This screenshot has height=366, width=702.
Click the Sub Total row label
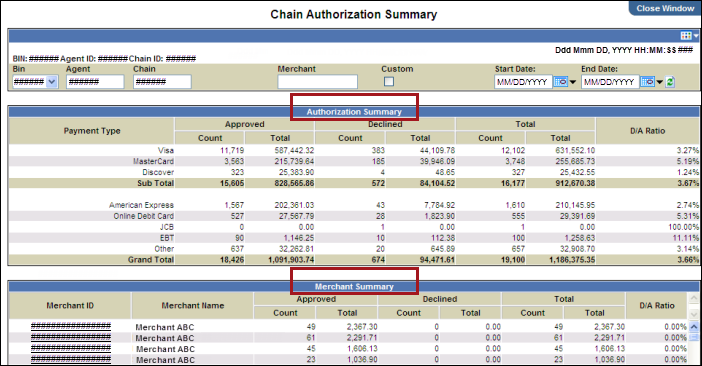[155, 183]
